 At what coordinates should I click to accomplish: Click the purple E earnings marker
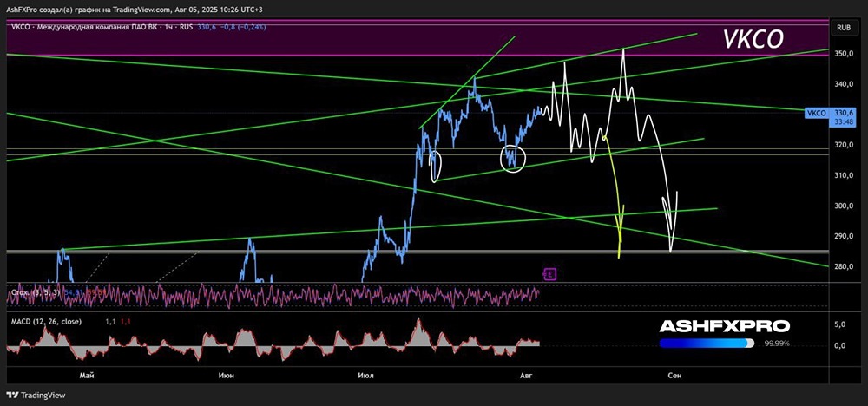550,273
